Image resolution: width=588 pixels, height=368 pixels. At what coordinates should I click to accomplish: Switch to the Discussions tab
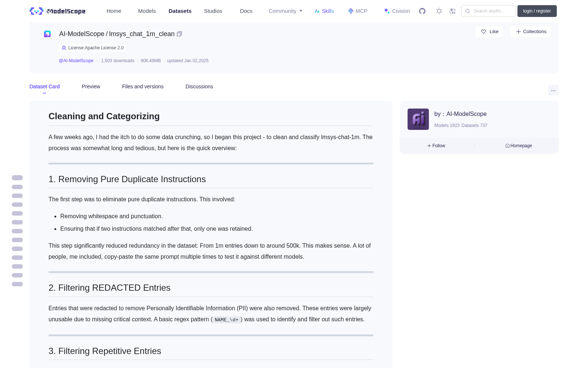[x=199, y=86]
